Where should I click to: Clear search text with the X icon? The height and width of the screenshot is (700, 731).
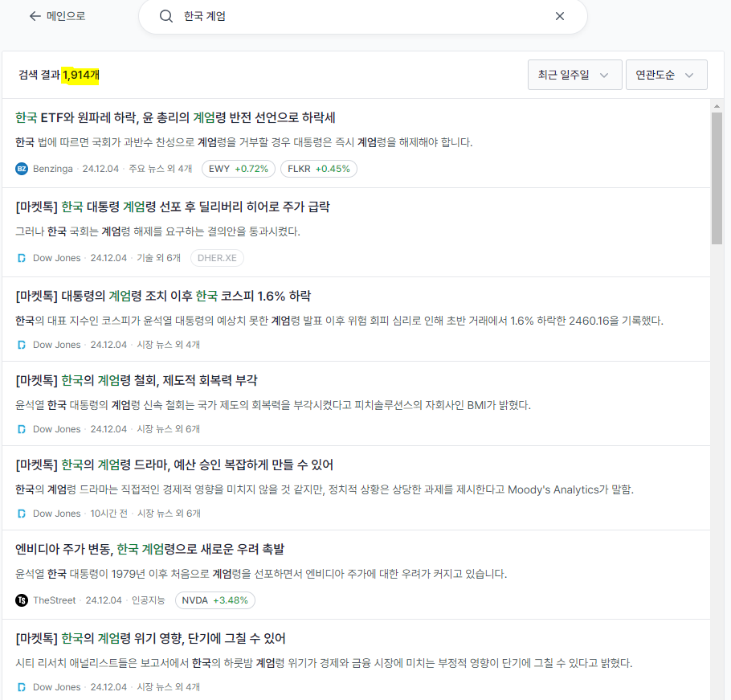pyautogui.click(x=560, y=16)
